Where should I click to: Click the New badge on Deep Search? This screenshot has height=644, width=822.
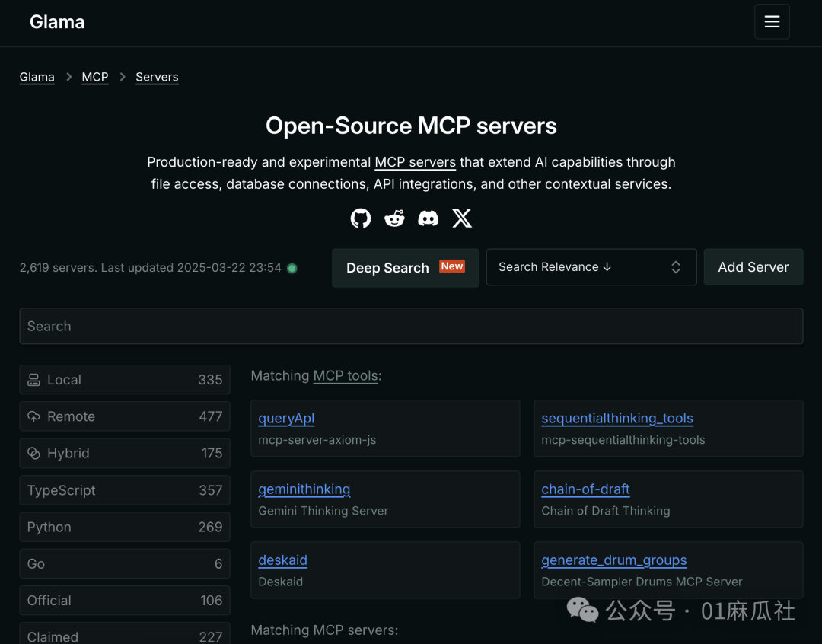point(452,266)
